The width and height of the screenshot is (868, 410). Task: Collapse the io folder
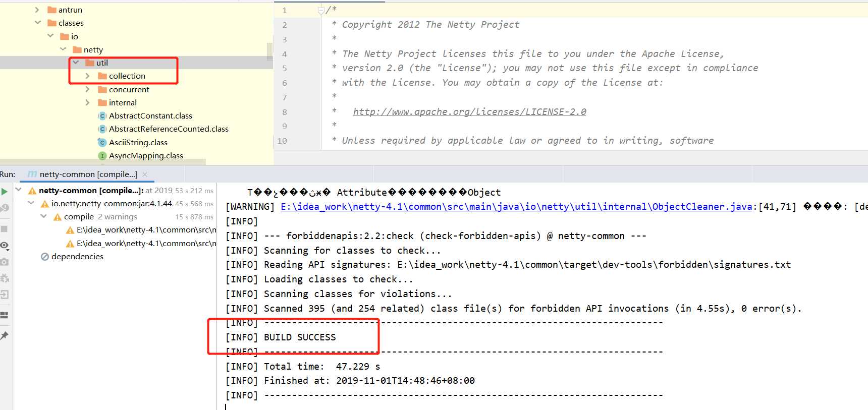[50, 36]
